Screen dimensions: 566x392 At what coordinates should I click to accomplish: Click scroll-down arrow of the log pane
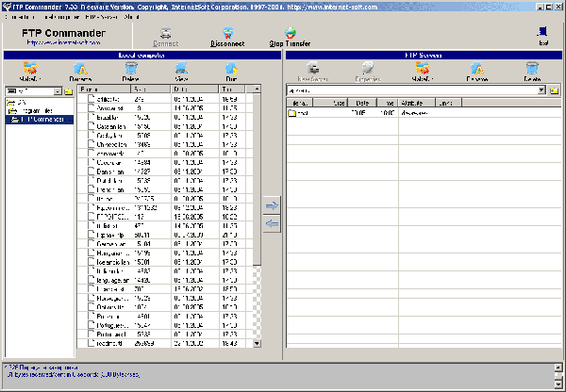pos(558,384)
